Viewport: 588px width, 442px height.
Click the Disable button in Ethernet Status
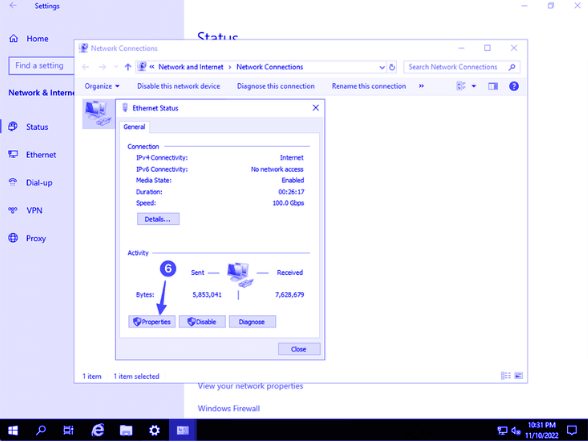click(x=202, y=322)
